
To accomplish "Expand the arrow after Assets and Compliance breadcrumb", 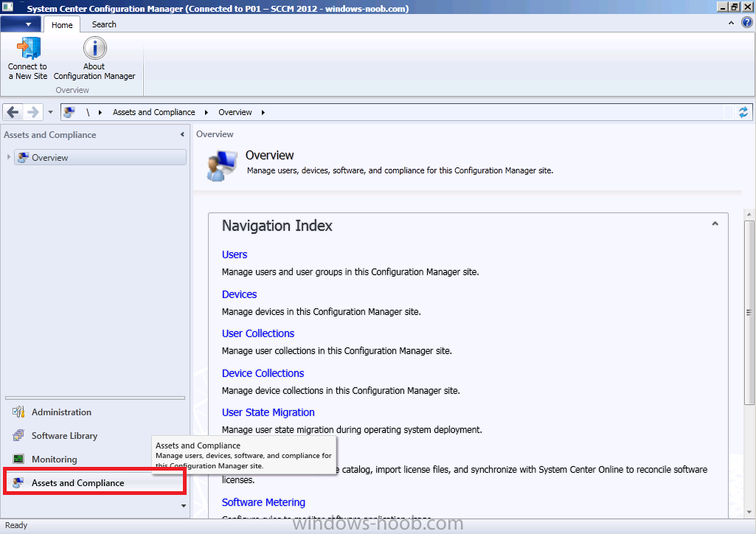I will point(207,112).
